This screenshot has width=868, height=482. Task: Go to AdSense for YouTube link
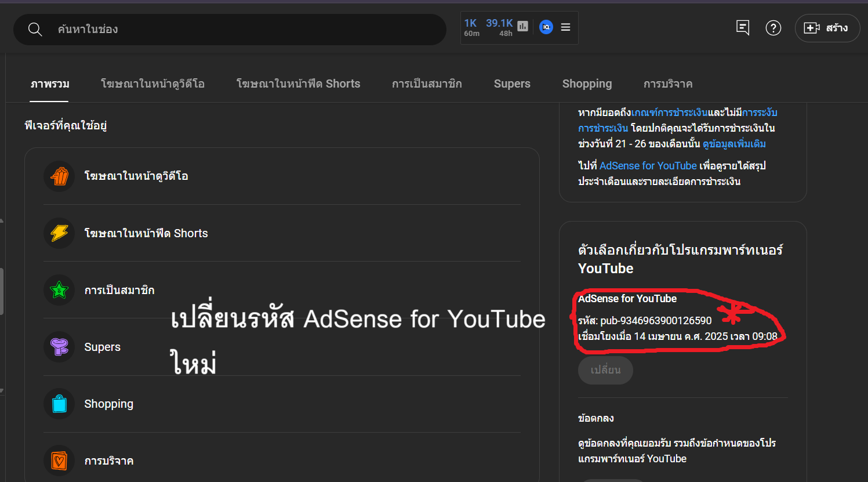click(648, 166)
